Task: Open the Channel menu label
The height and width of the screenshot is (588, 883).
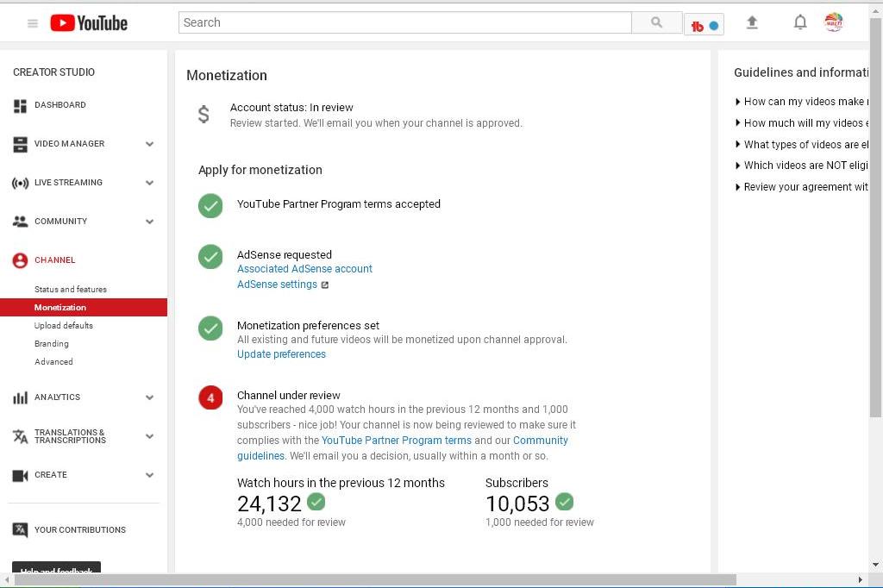Action: point(54,260)
